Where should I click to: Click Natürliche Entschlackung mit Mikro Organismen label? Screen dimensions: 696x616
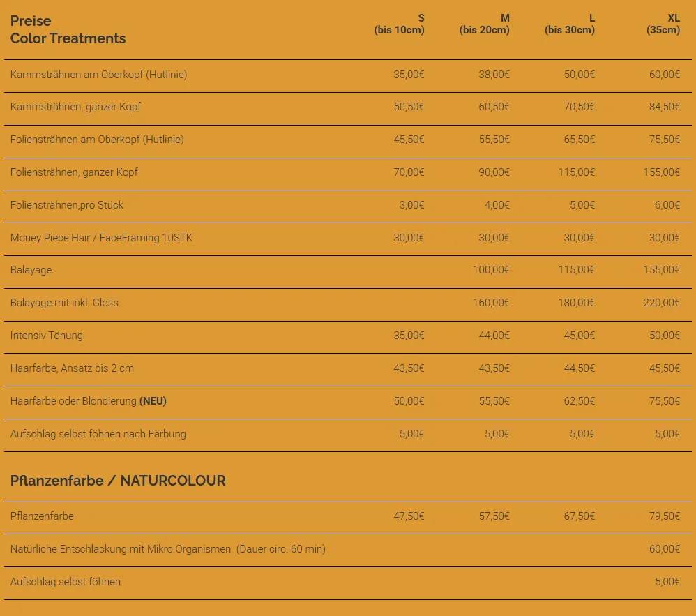point(121,549)
